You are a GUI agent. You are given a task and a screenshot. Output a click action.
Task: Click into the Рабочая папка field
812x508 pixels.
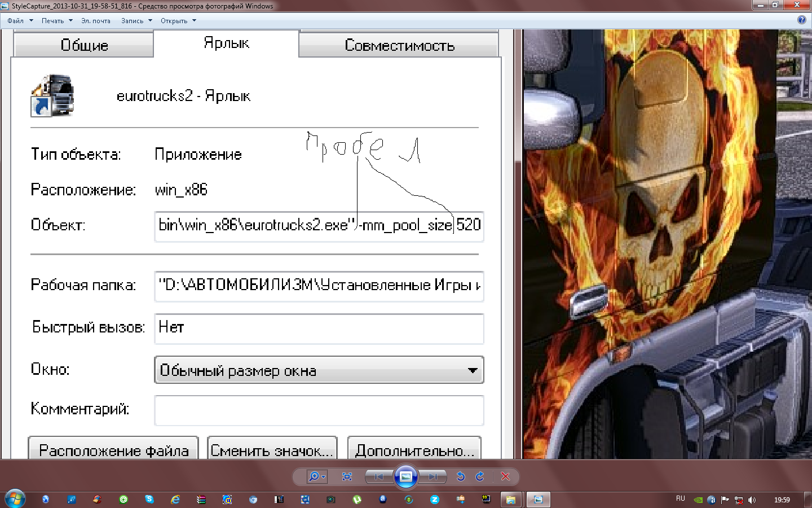pyautogui.click(x=319, y=286)
